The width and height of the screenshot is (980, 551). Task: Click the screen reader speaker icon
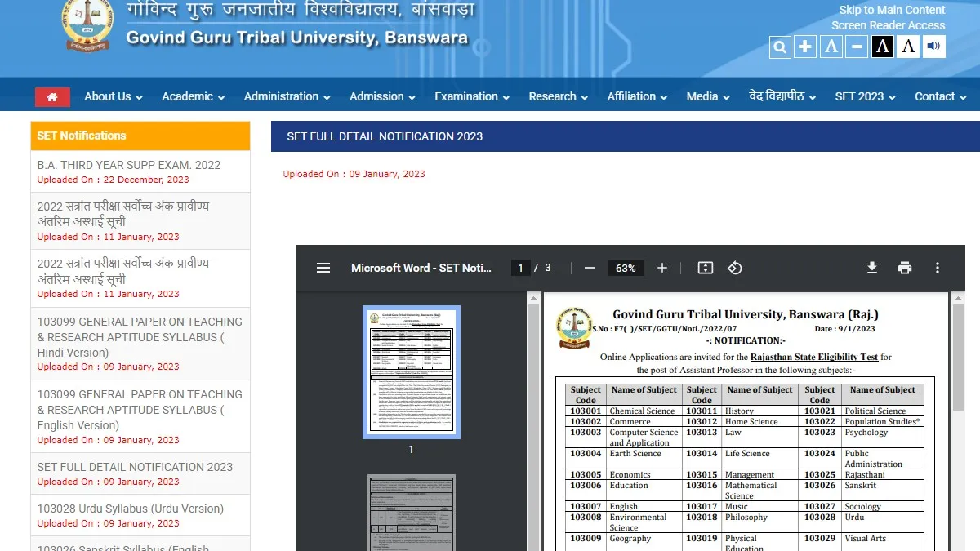(933, 47)
